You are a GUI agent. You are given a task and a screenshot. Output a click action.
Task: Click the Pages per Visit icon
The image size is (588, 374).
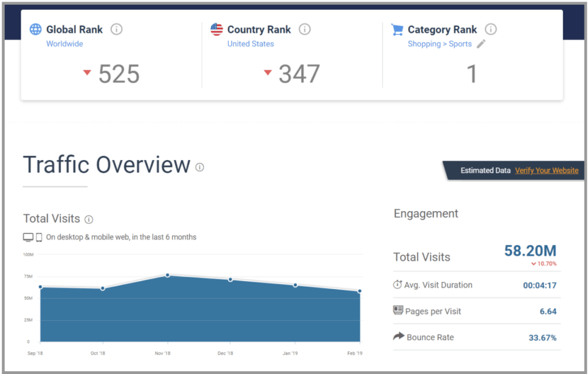tap(398, 310)
